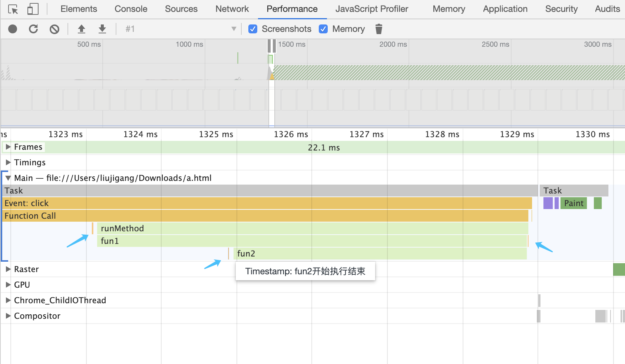
Task: Select the fun2 flame chart bar
Action: (378, 254)
